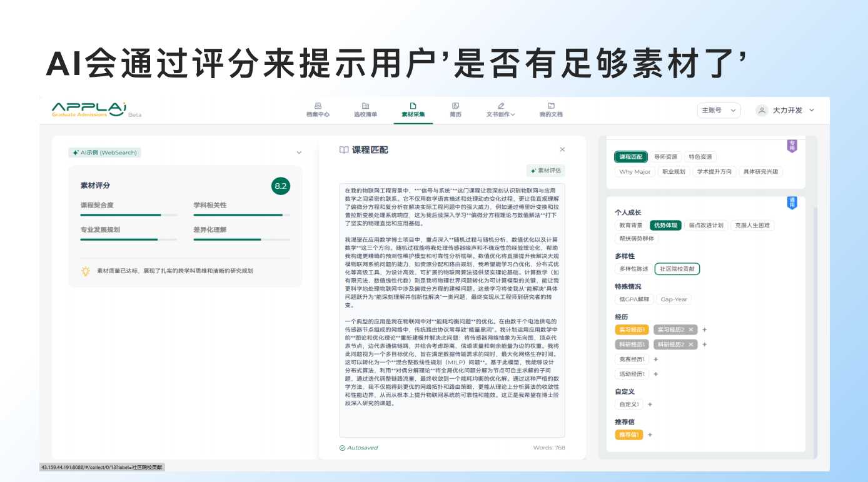Click the AI示例 (WebSearch) badge

[104, 153]
